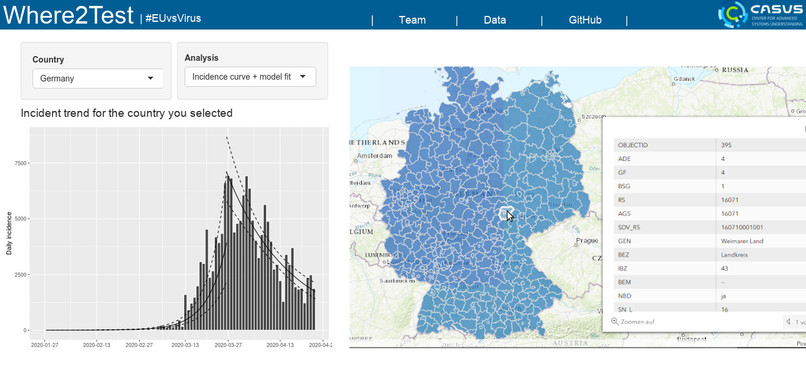Click the 'Daily incidence' y-axis label
806x373 pixels.
pos(9,233)
